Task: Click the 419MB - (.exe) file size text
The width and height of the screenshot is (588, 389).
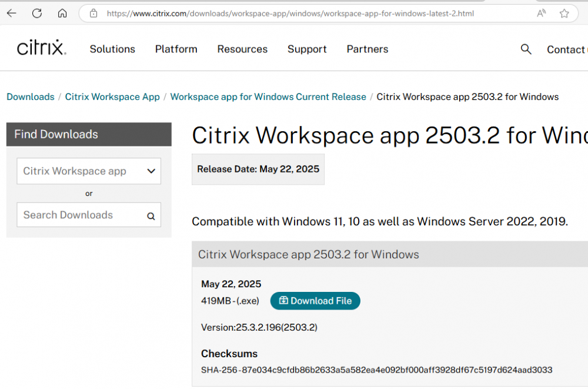Action: 230,301
